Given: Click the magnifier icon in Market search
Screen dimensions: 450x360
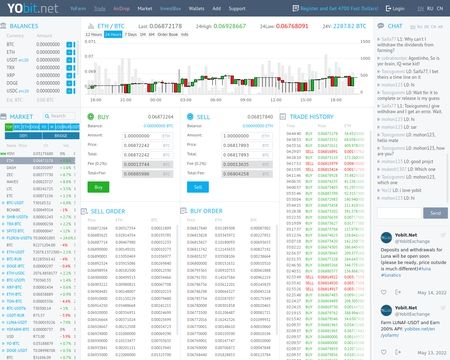Looking at the screenshot, I should click(47, 116).
